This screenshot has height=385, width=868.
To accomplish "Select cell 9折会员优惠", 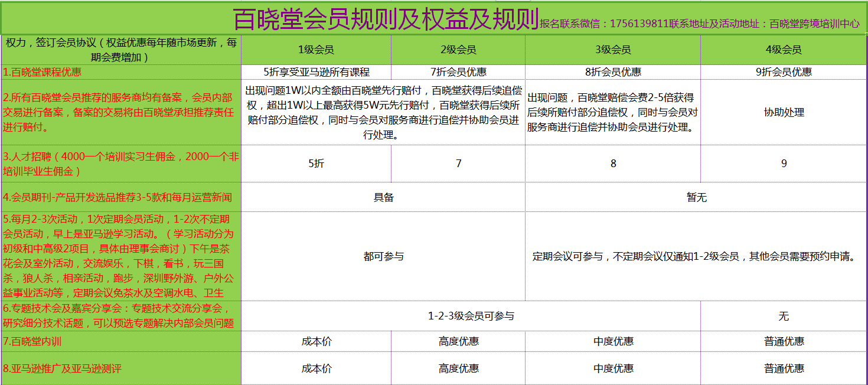I will point(784,72).
